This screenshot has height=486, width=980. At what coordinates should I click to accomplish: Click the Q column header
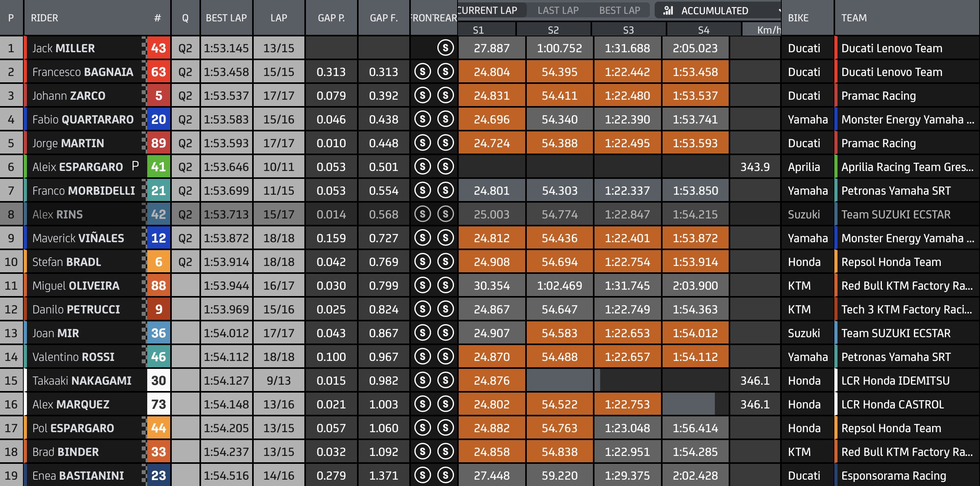185,18
